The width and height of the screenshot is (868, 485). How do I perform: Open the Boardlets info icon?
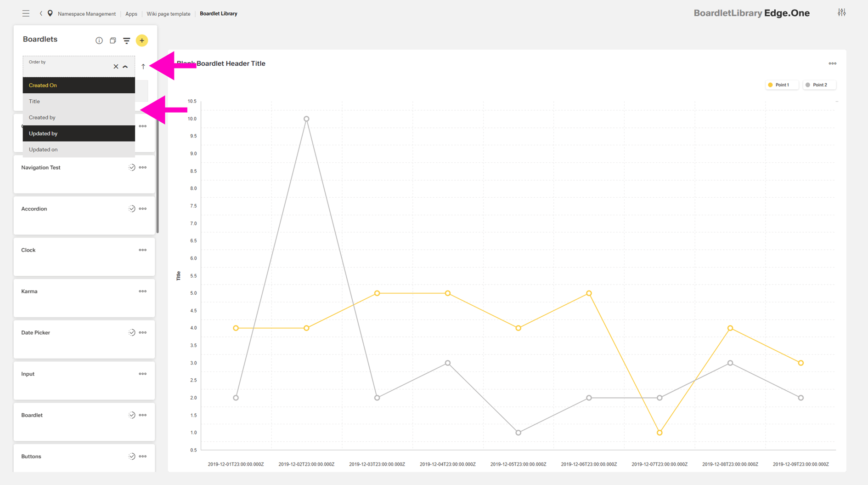coord(99,40)
